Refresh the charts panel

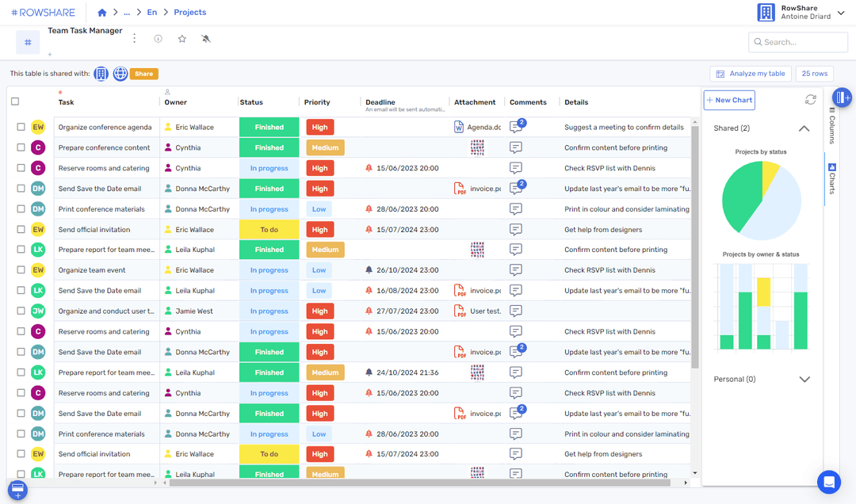[810, 100]
